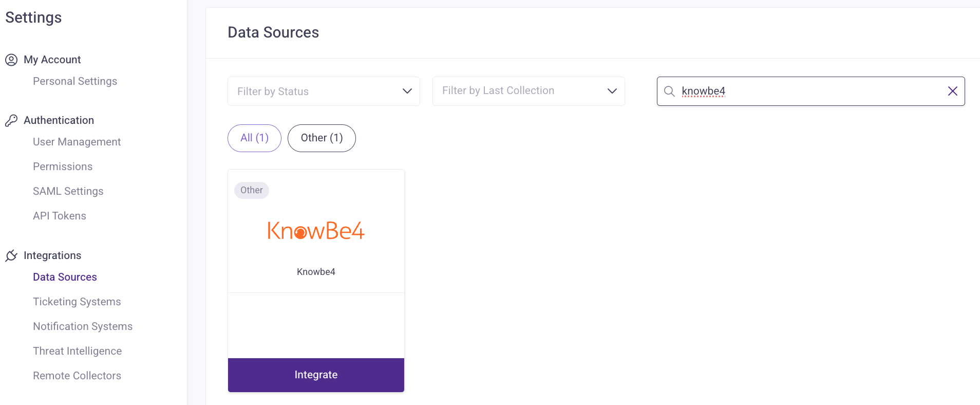Click the Integrations plug icon
The image size is (980, 405).
[x=11, y=255]
